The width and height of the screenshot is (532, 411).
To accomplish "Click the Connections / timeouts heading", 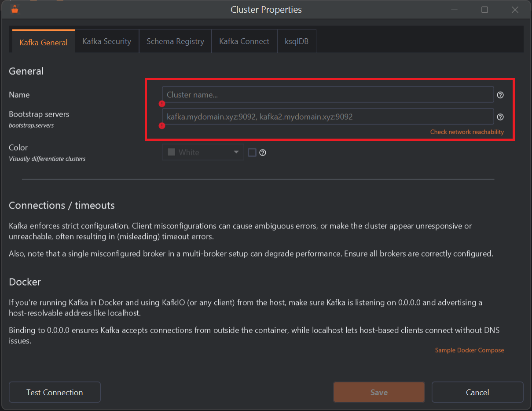I will click(x=62, y=205).
